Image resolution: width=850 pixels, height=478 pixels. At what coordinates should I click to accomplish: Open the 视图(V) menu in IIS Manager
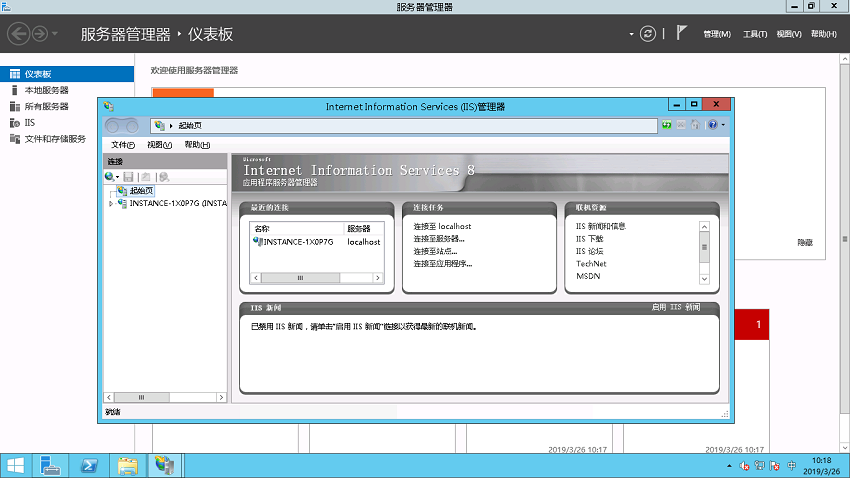click(x=159, y=145)
